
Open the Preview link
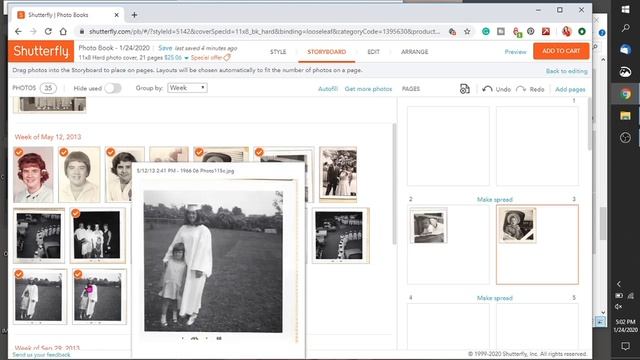(x=515, y=52)
